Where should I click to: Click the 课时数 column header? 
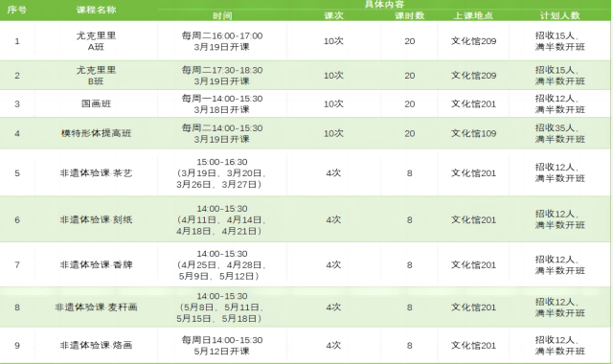pos(409,15)
